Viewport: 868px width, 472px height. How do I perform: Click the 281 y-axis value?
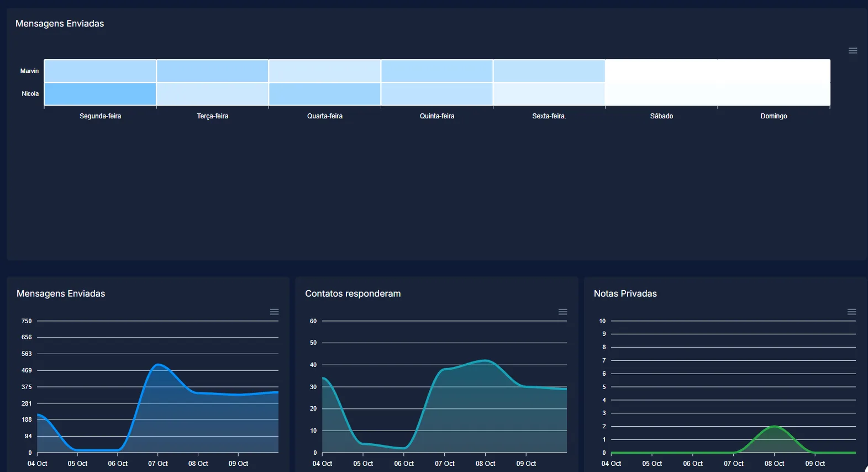tap(27, 403)
